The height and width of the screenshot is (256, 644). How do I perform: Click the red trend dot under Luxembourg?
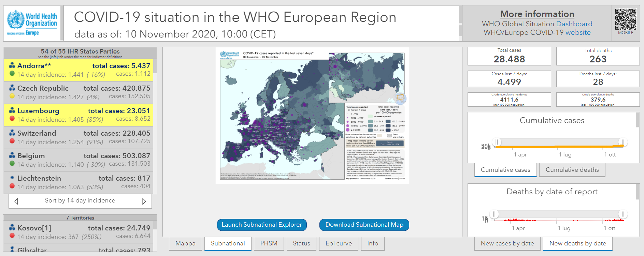(12, 119)
